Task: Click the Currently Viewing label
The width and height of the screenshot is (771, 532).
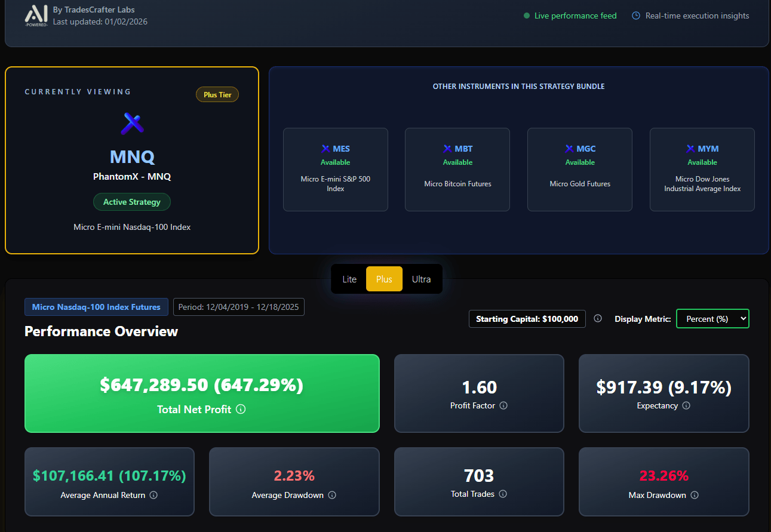Action: click(x=78, y=91)
